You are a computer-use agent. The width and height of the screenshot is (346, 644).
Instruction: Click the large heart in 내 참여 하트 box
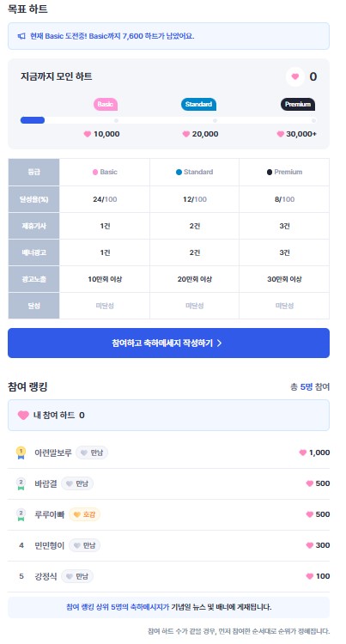pyautogui.click(x=23, y=416)
